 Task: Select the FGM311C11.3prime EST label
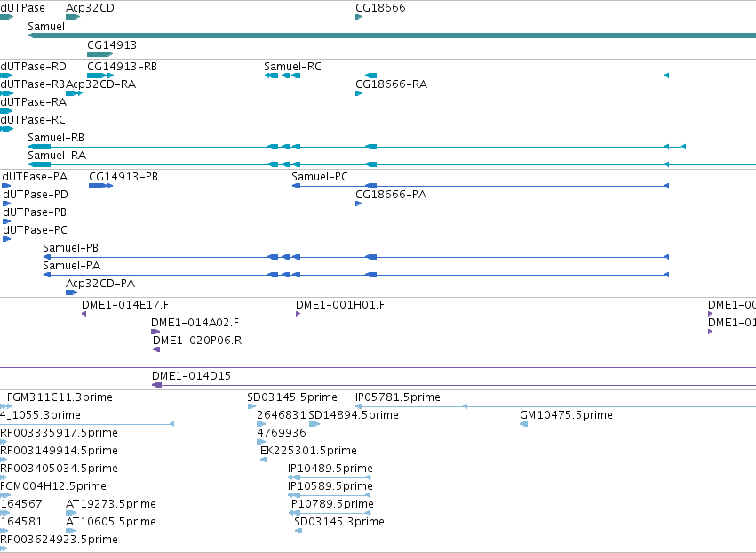point(60,397)
